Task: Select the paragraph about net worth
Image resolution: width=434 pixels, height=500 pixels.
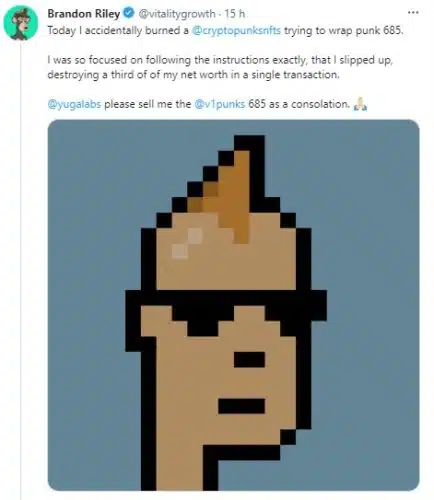Action: [x=220, y=67]
